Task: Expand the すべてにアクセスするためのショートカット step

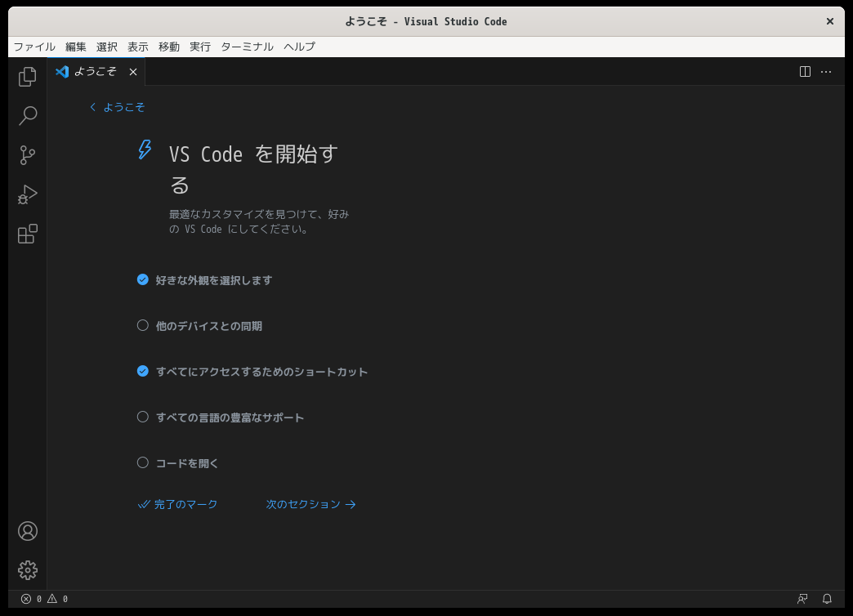Action: pos(261,372)
